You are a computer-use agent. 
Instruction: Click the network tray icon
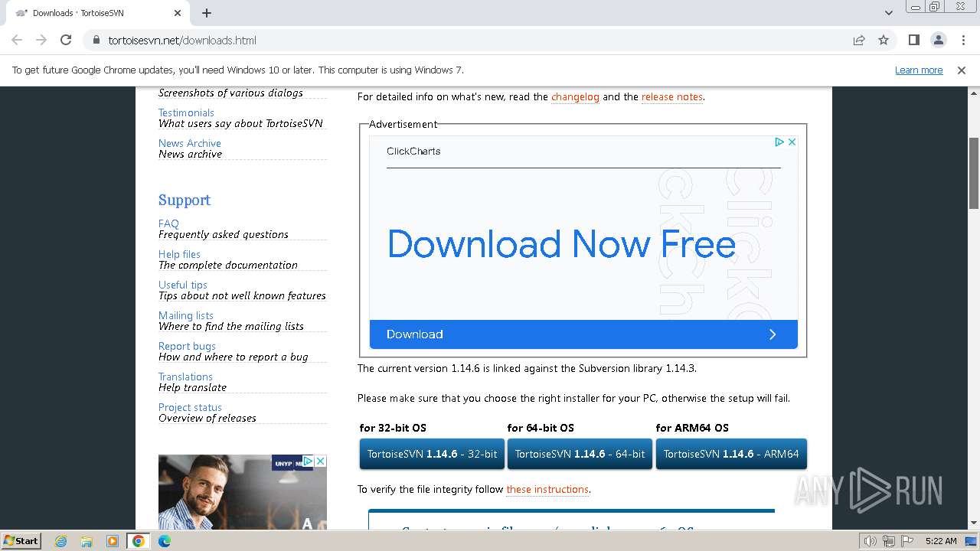click(888, 541)
